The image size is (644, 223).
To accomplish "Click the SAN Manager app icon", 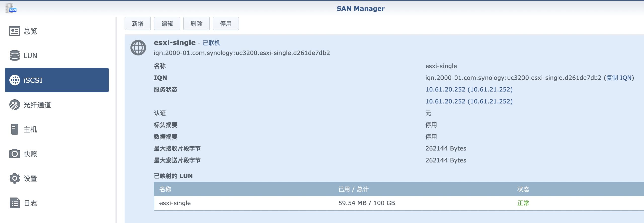I will click(11, 8).
